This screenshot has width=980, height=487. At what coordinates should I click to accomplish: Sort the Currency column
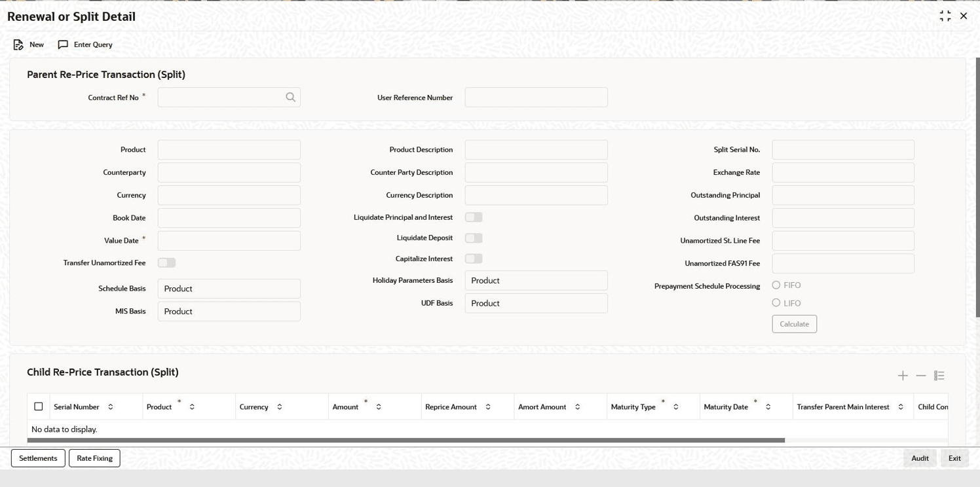pos(280,407)
